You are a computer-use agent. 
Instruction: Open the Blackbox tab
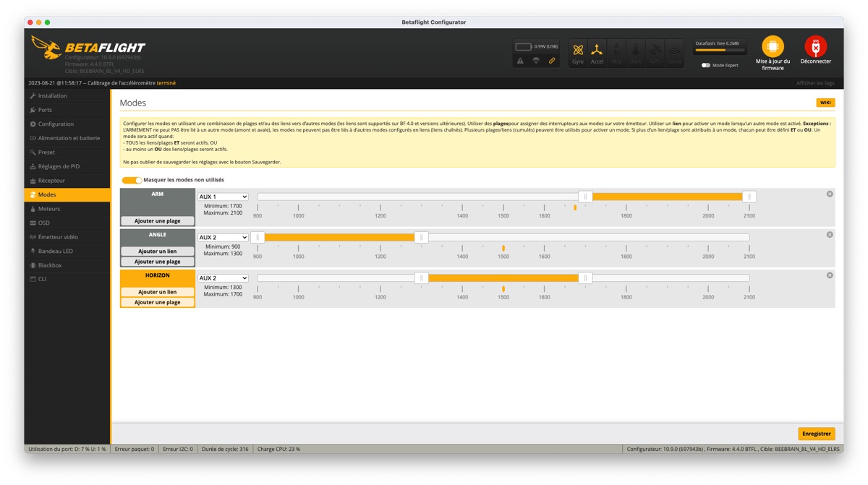67,265
